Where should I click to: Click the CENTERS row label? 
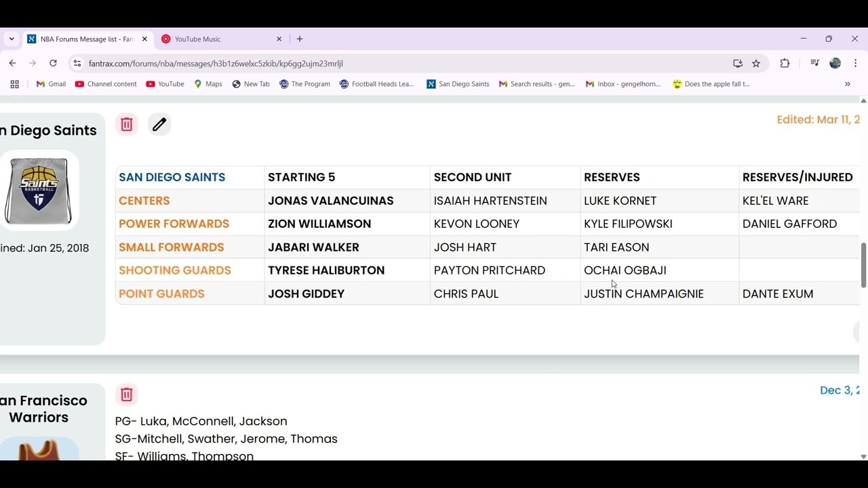(144, 201)
